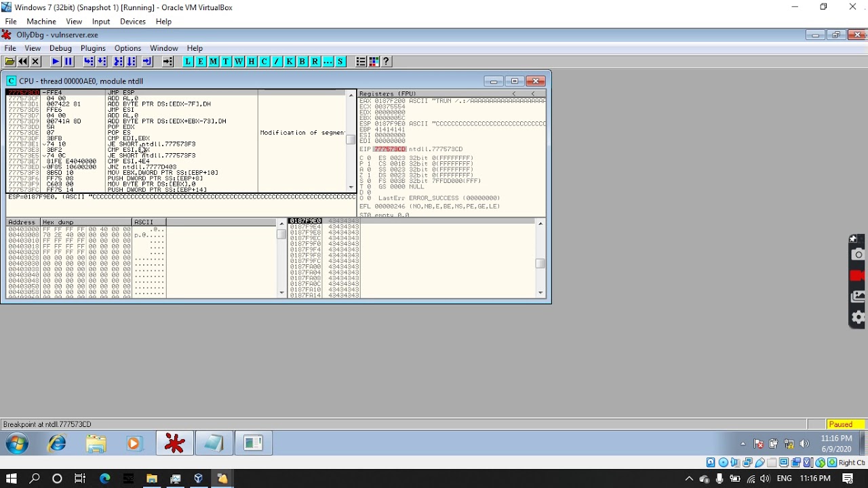Open Debugging options list icon
Image resolution: width=868 pixels, height=488 pixels.
[361, 62]
